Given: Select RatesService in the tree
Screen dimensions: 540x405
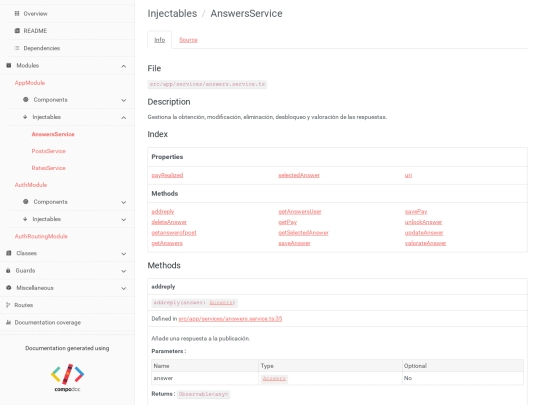Looking at the screenshot, I should (49, 168).
